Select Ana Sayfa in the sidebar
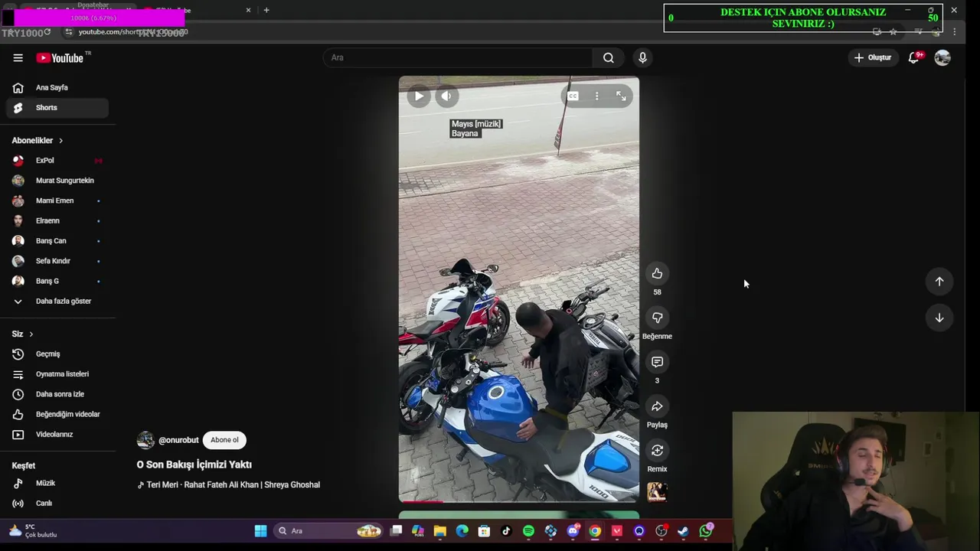The image size is (980, 551). 57,87
